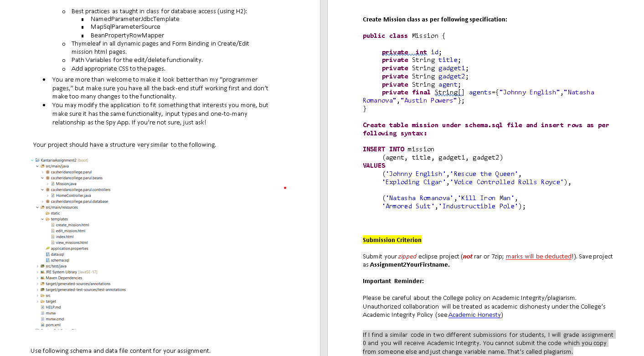Expand ca.sheridancollege.parul.database package

tap(43, 201)
